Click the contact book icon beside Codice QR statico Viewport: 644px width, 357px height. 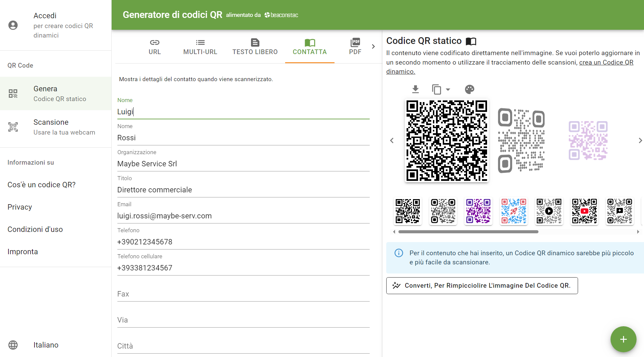471,41
